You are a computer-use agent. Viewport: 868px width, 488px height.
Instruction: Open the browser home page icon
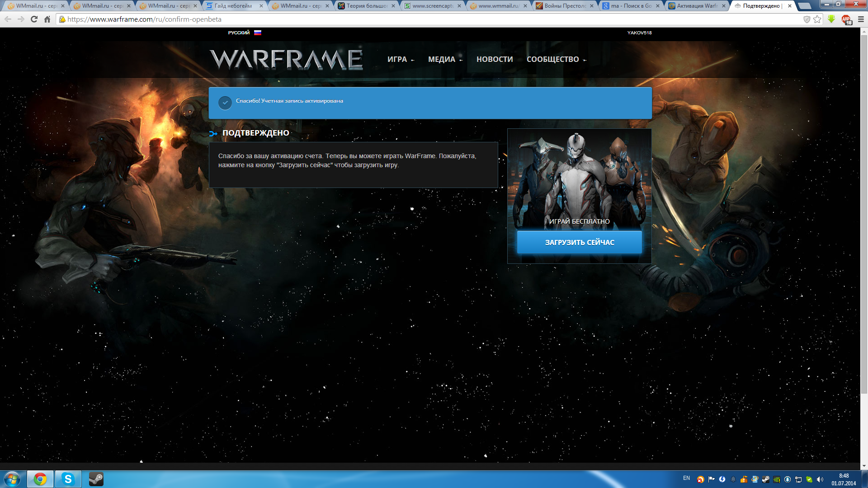[x=47, y=19]
